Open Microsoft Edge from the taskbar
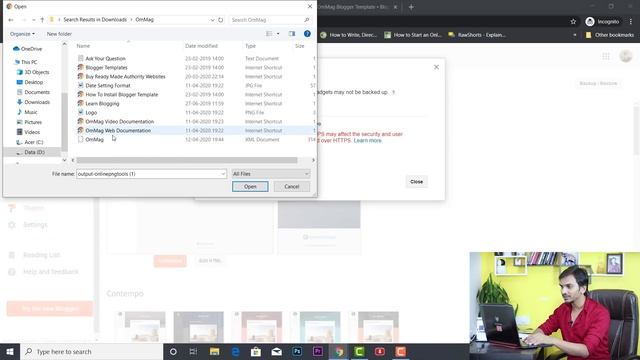640x360 pixels. 235,351
